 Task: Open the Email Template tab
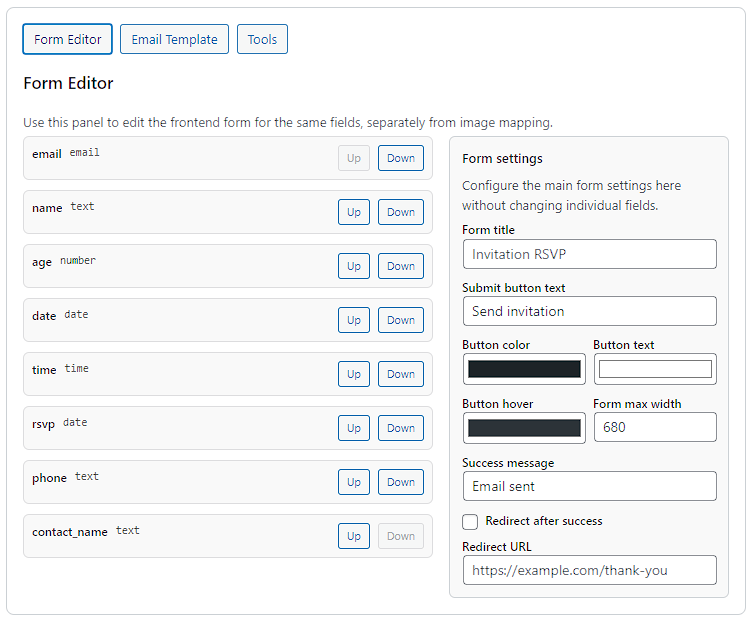click(x=174, y=39)
